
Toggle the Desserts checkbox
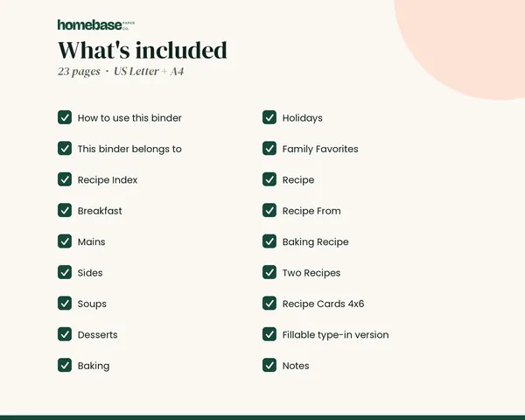click(x=65, y=334)
